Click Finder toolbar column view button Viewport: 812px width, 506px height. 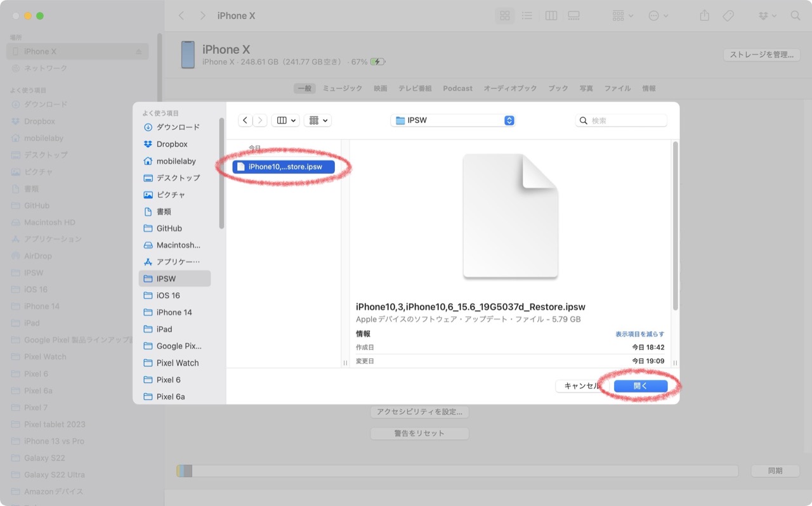551,16
